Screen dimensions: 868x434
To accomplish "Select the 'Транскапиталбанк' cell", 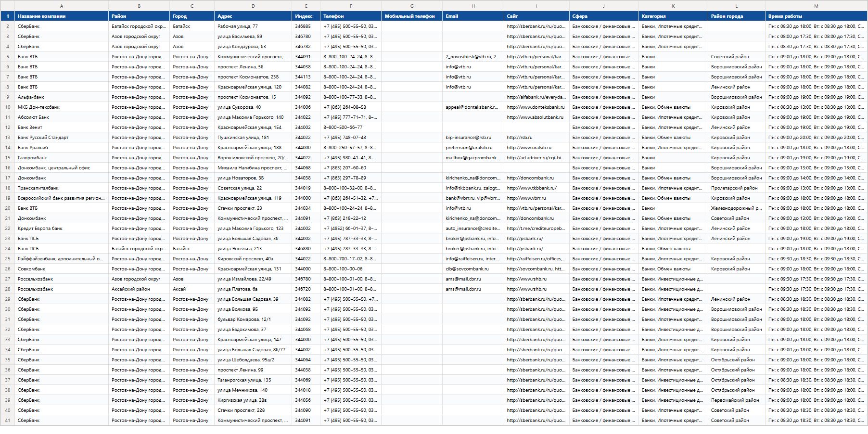I will 62,188.
